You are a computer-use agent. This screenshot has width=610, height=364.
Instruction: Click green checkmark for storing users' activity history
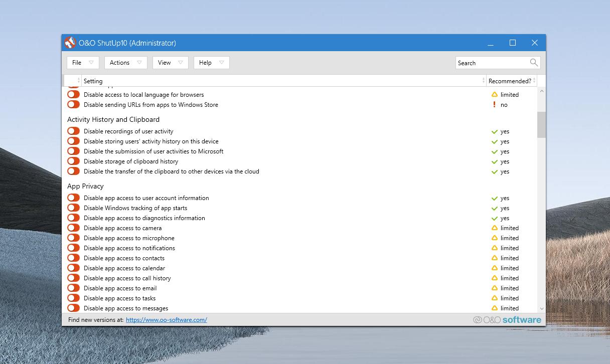[495, 141]
